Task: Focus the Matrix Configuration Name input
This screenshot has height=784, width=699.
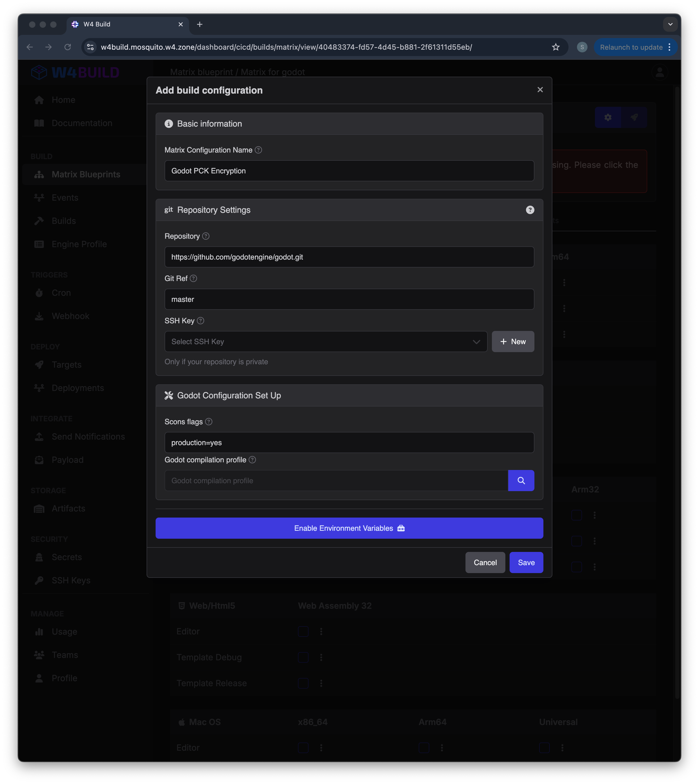Action: pos(349,171)
